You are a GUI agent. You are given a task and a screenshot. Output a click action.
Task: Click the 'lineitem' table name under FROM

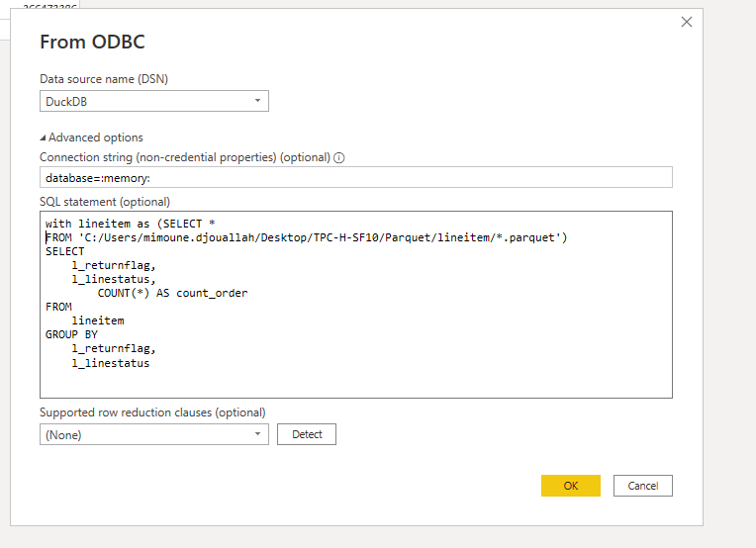tap(97, 320)
